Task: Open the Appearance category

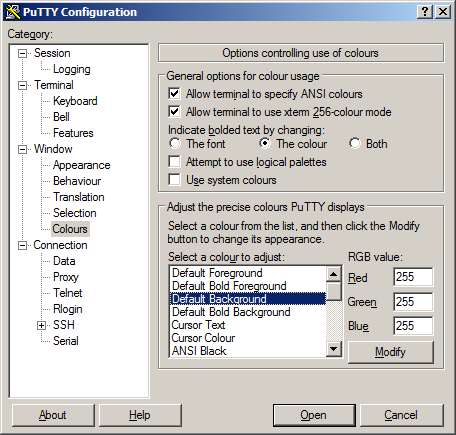Action: click(x=82, y=165)
